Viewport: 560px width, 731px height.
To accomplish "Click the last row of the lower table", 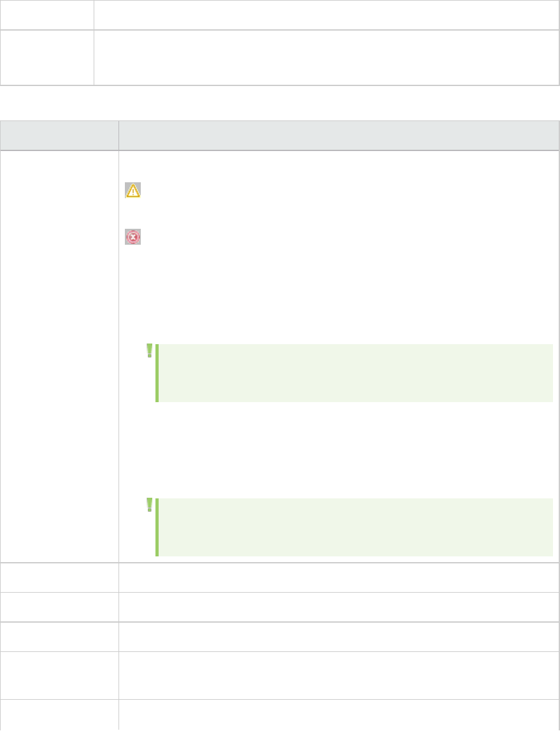I will coord(338,714).
